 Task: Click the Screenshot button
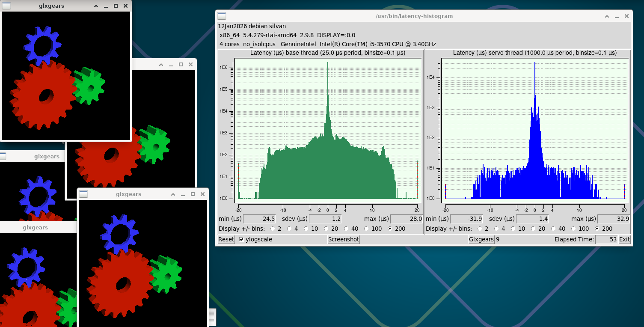(x=344, y=240)
